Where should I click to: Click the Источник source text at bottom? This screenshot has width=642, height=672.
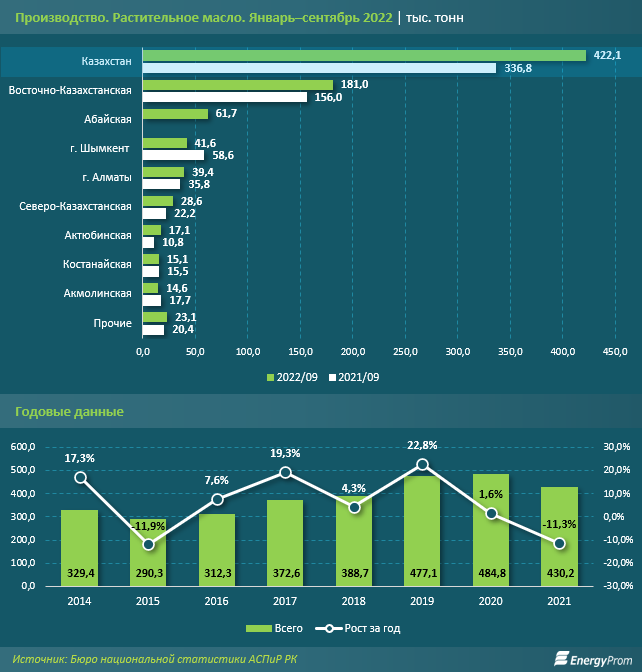coord(154,658)
